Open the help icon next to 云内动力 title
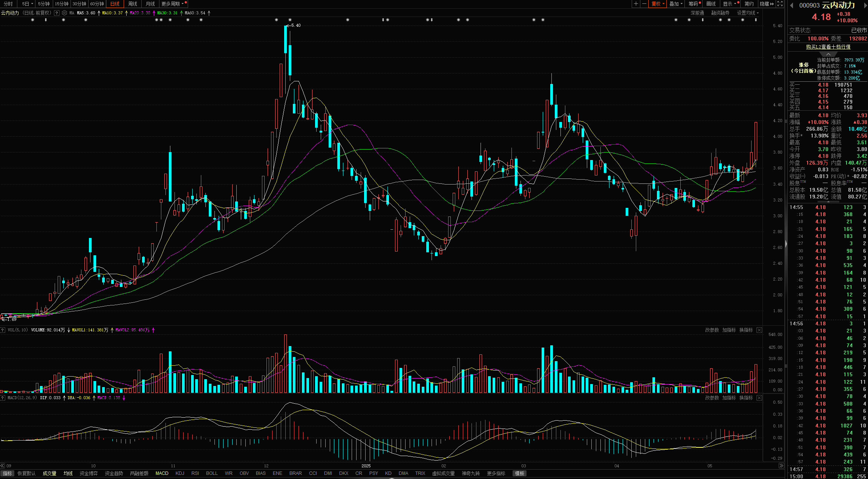The image size is (868, 479). point(57,13)
